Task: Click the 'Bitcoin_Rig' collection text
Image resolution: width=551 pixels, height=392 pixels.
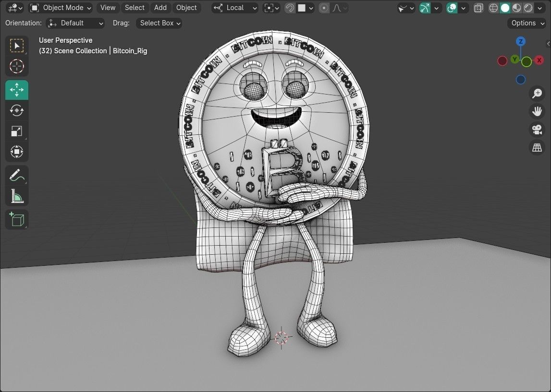Action: tap(130, 51)
